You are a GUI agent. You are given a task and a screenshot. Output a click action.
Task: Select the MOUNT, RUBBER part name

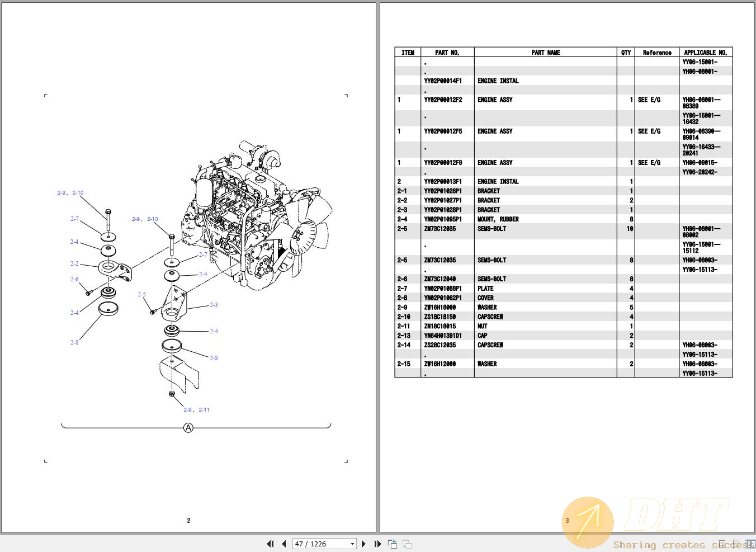[x=498, y=220]
